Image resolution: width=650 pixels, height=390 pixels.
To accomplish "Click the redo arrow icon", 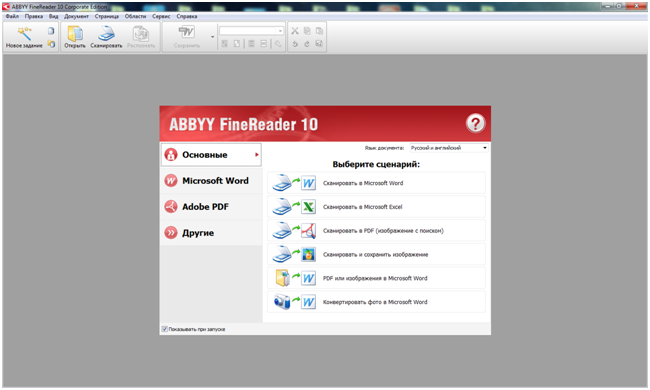I will pos(307,44).
